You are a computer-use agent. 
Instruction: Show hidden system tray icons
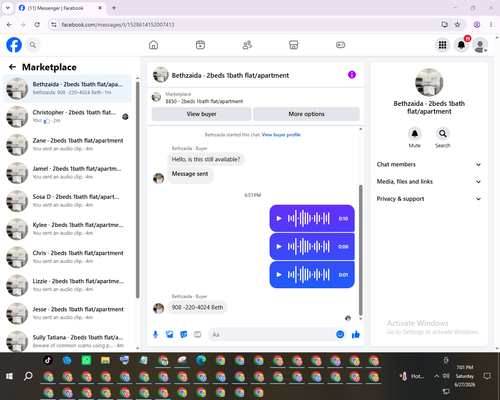click(436, 376)
